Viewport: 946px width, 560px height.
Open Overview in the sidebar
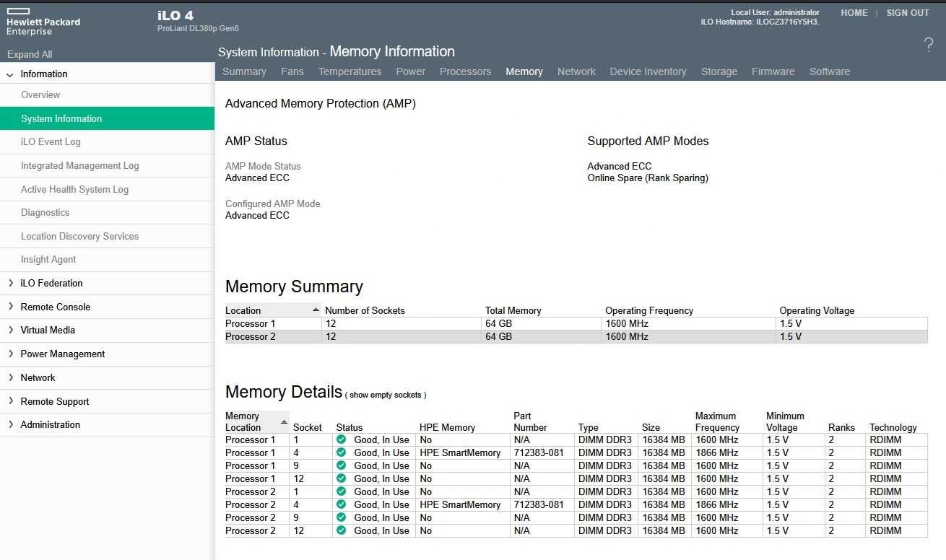tap(107, 95)
